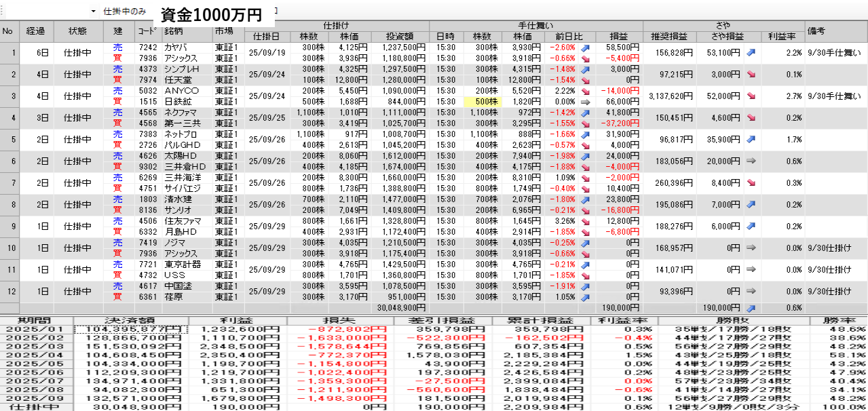Click the spread trend arrow for pair No 5
The image size is (868, 411).
(x=751, y=140)
